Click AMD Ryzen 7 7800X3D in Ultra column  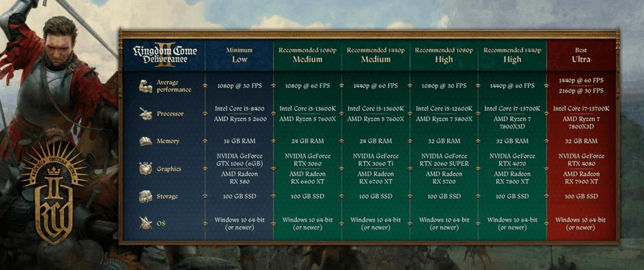tap(581, 123)
